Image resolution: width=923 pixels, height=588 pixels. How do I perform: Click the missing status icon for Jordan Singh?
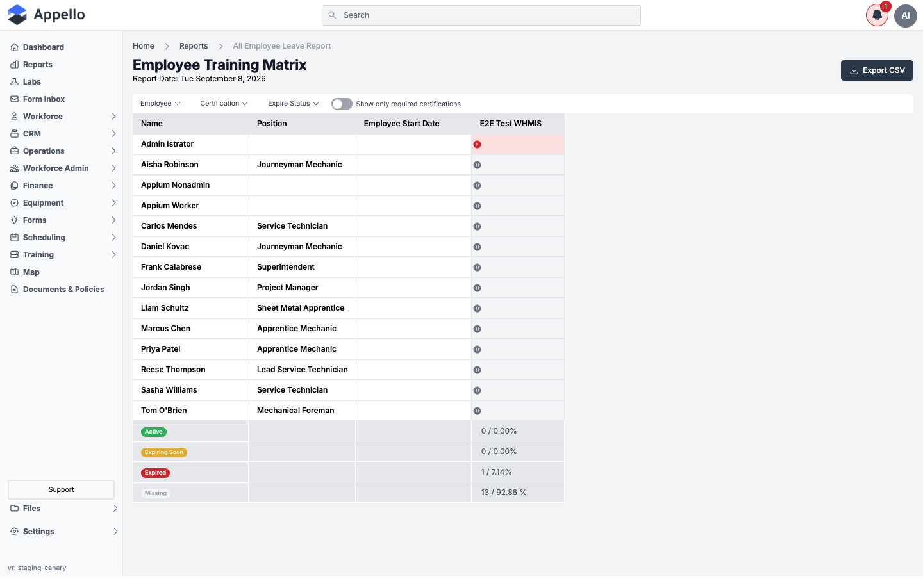pyautogui.click(x=477, y=288)
